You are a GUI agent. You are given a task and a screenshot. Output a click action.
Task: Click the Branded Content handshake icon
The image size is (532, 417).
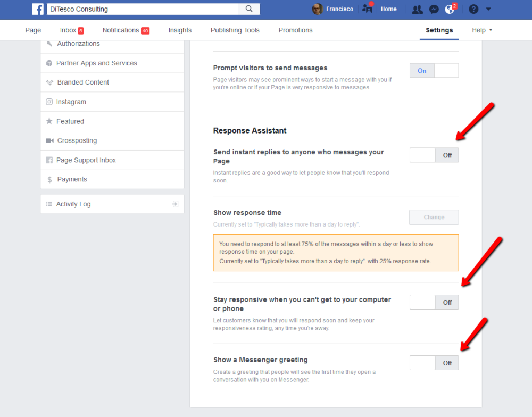pos(49,82)
